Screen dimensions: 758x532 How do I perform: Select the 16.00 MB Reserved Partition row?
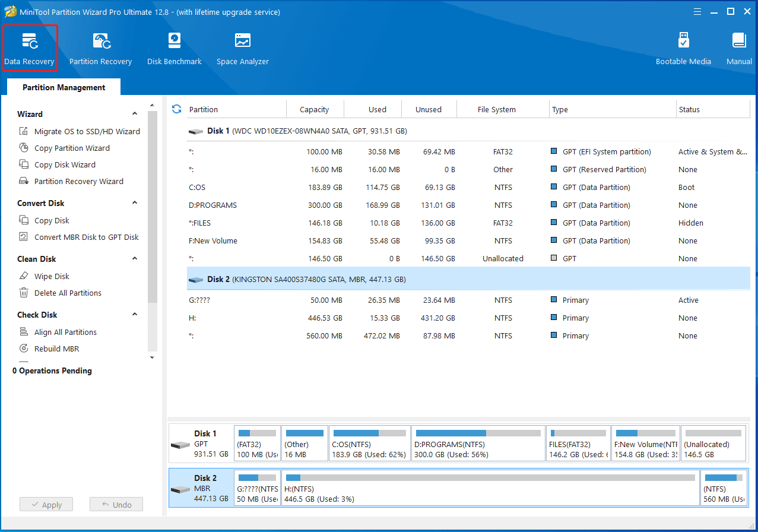468,169
